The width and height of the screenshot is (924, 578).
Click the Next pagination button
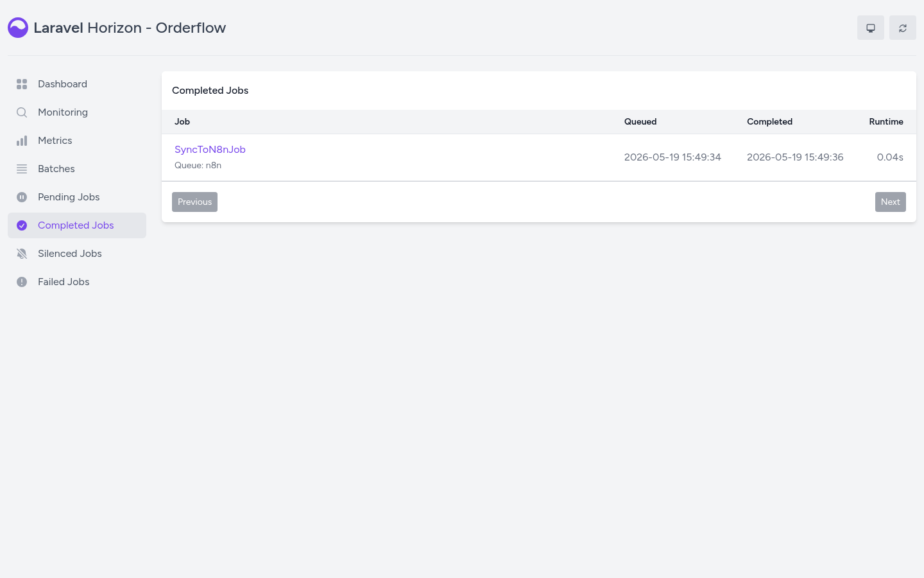891,202
